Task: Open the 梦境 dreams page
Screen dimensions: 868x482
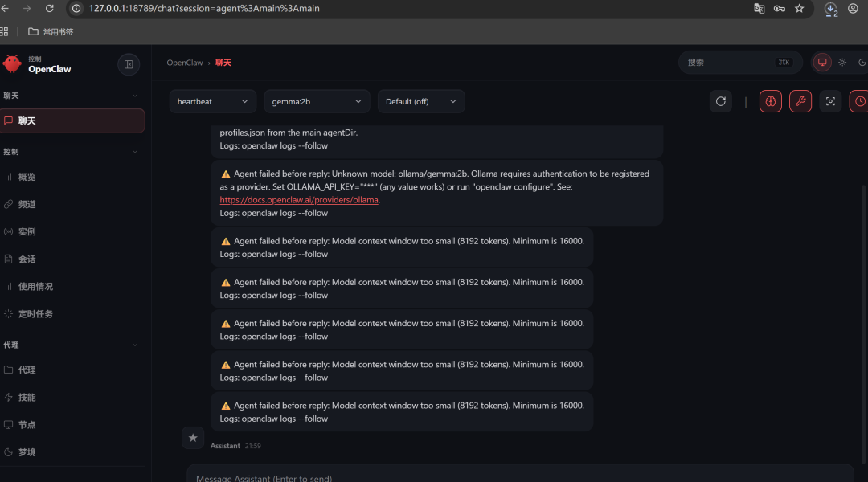Action: coord(72,452)
